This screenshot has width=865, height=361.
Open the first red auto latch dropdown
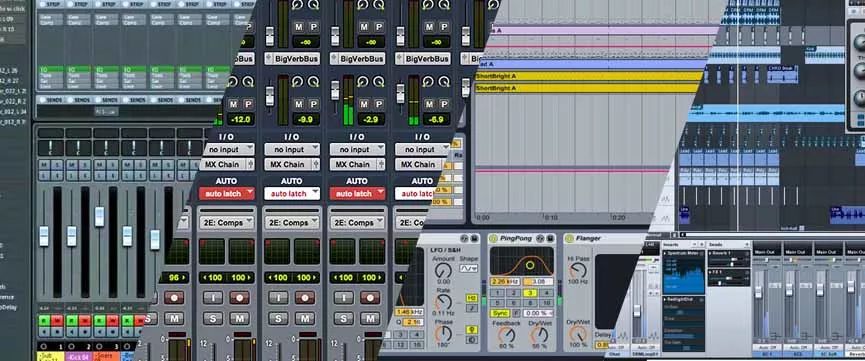click(227, 194)
